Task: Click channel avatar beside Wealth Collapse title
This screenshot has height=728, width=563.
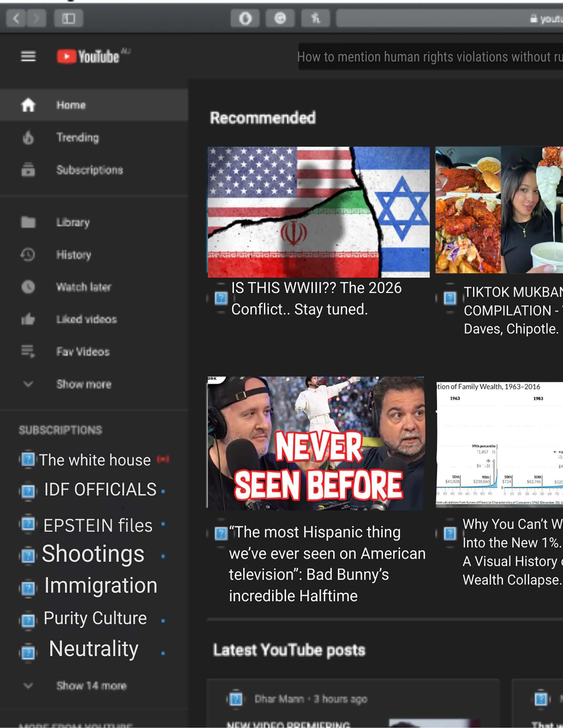Action: pyautogui.click(x=450, y=534)
